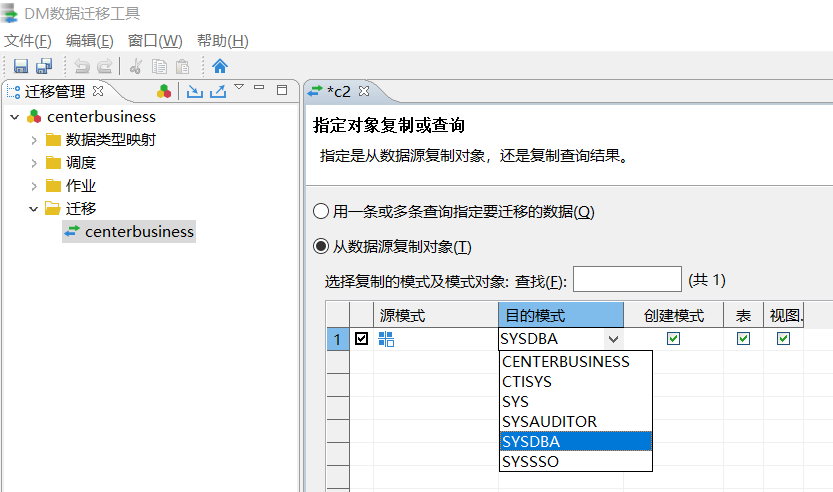Click the 源模式 column header

point(436,315)
